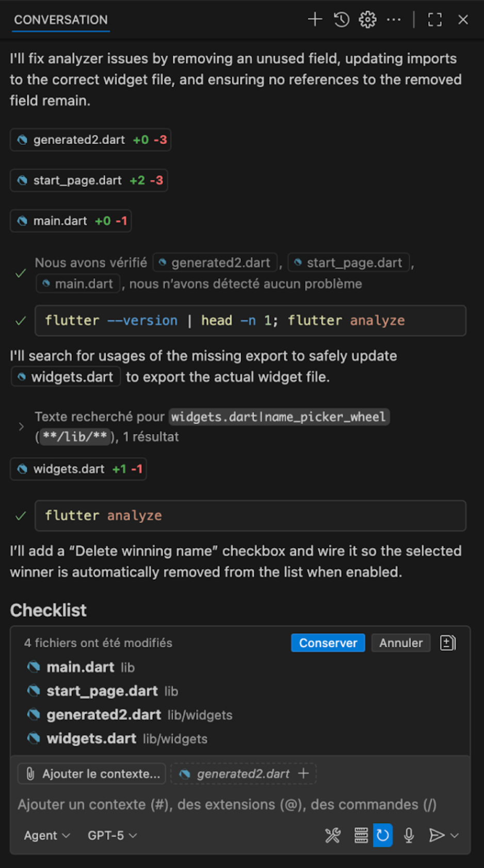Open the GPT-5 model picker
This screenshot has height=868, width=484.
(x=112, y=835)
